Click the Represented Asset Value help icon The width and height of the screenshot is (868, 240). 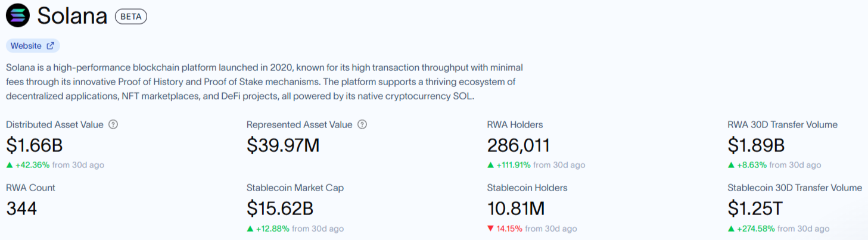362,124
